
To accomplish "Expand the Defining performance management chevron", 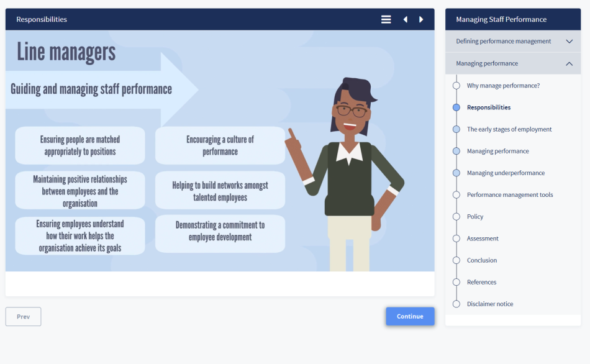I will click(569, 42).
